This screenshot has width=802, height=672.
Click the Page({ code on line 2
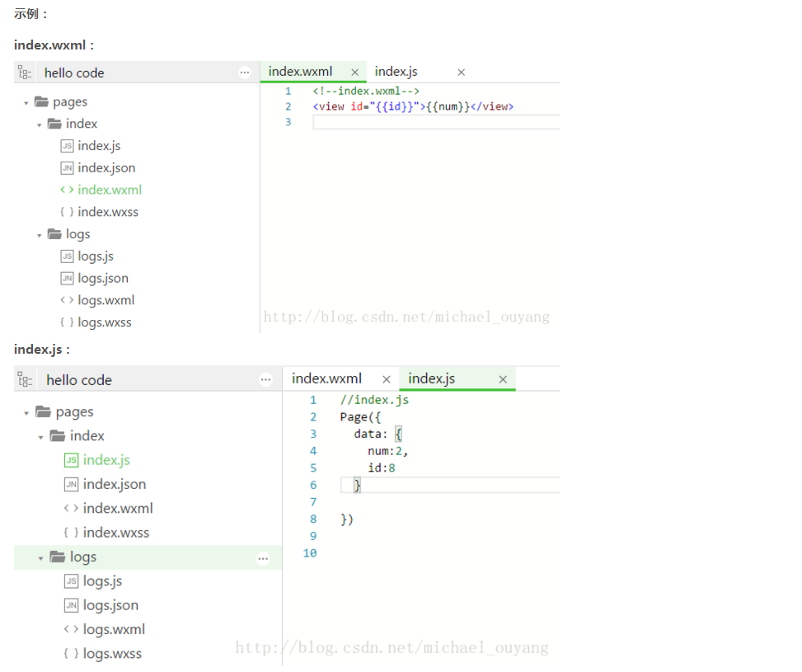[x=360, y=417]
